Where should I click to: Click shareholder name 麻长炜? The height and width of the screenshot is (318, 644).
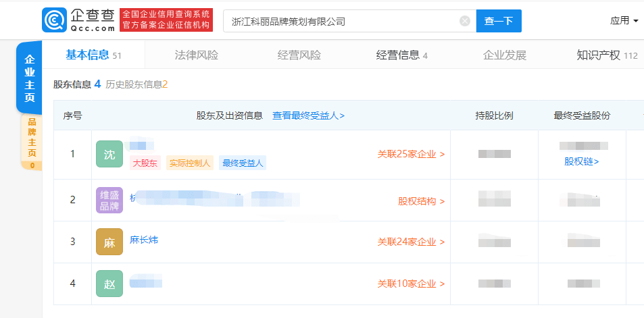pos(144,240)
